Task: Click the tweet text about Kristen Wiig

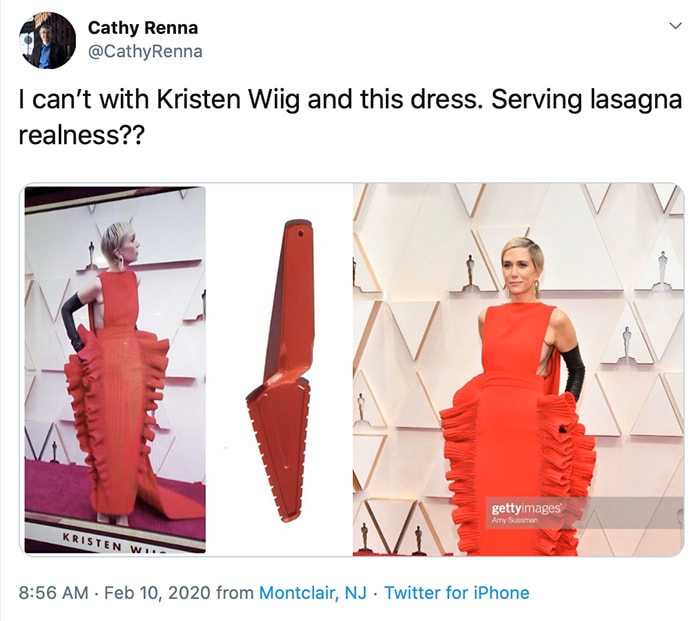Action: pos(350,116)
